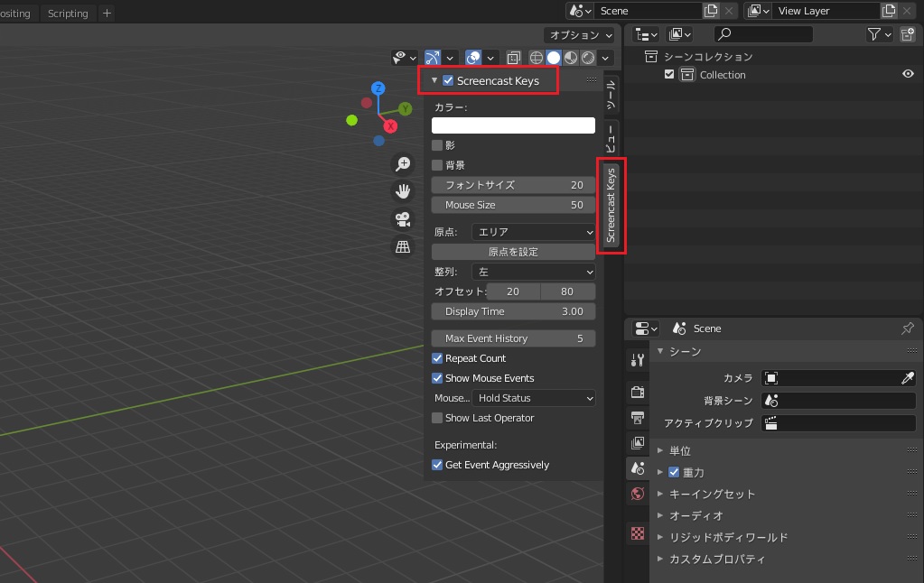Open the 原点 dropdown showing エリア
Screen dimensions: 924x583
pos(533,232)
